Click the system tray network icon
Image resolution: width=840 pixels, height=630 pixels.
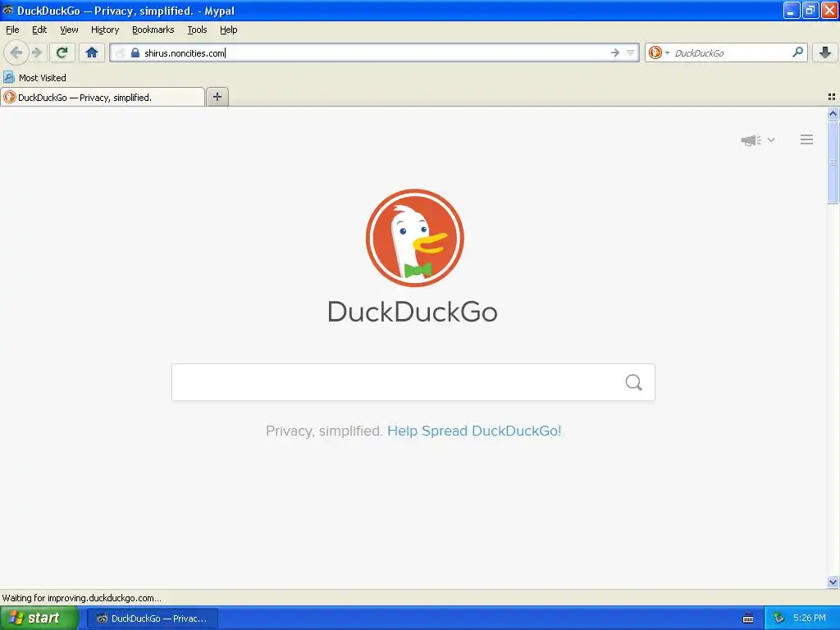coord(778,619)
